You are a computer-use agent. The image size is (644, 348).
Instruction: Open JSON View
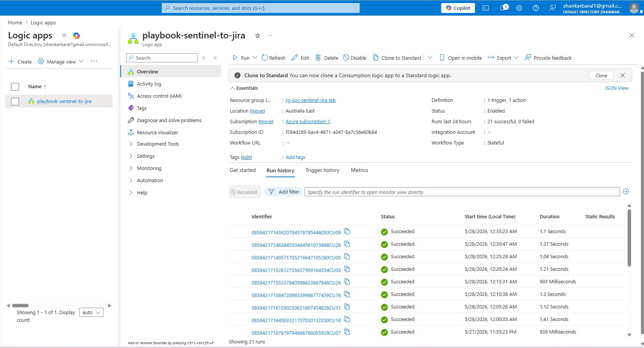coord(616,88)
